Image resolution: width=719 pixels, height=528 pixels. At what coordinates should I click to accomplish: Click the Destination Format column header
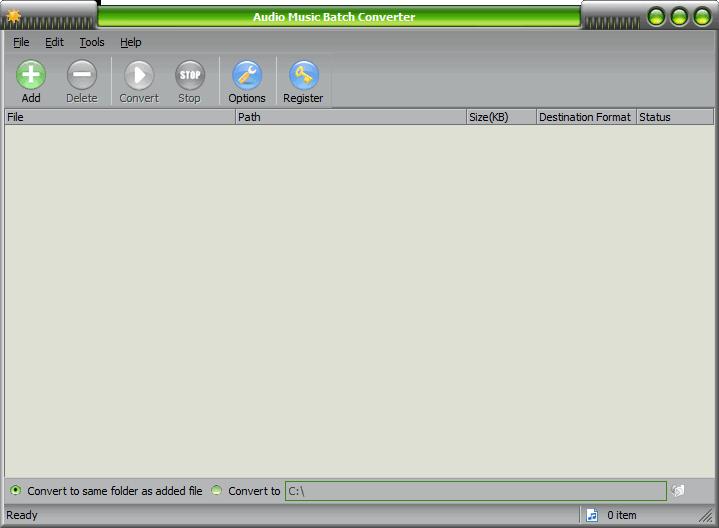pos(586,117)
